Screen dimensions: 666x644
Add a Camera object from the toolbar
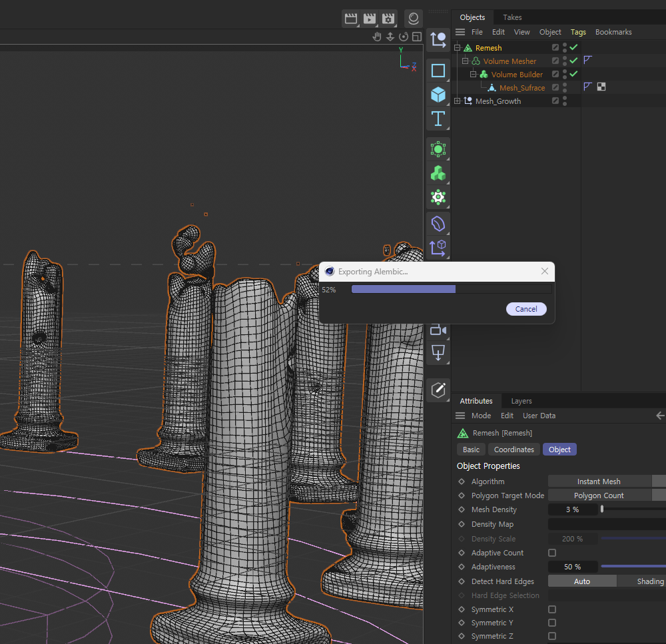pyautogui.click(x=438, y=330)
